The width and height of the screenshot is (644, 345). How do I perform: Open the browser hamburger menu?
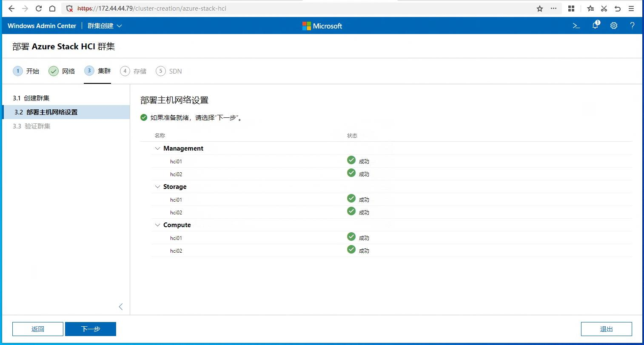click(631, 9)
